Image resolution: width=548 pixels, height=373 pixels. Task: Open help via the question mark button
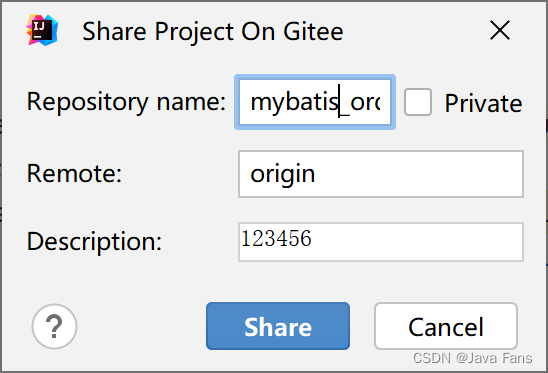[x=54, y=326]
